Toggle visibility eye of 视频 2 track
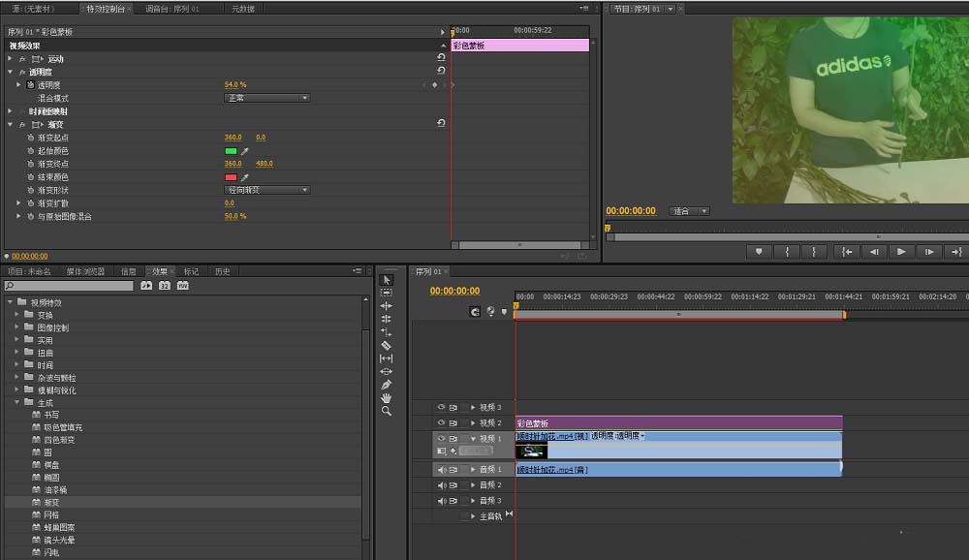The image size is (969, 560). coord(442,423)
